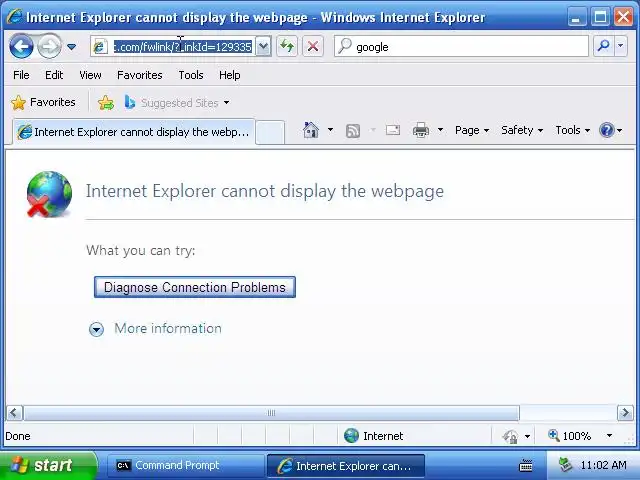The height and width of the screenshot is (480, 640).
Task: Click the Internet security zone indicator
Action: click(x=373, y=436)
